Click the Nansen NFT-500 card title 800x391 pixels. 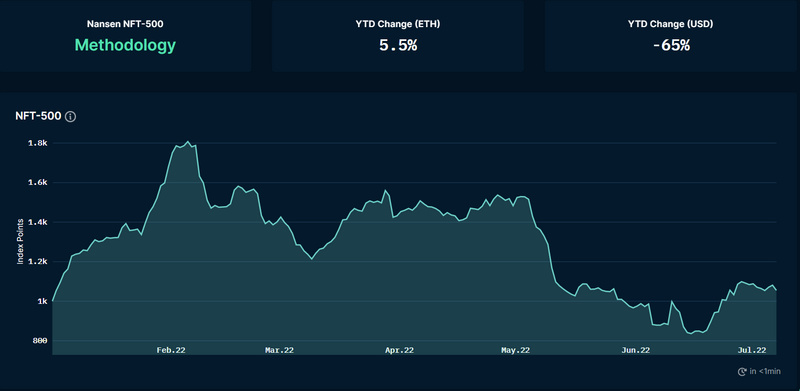[126, 24]
